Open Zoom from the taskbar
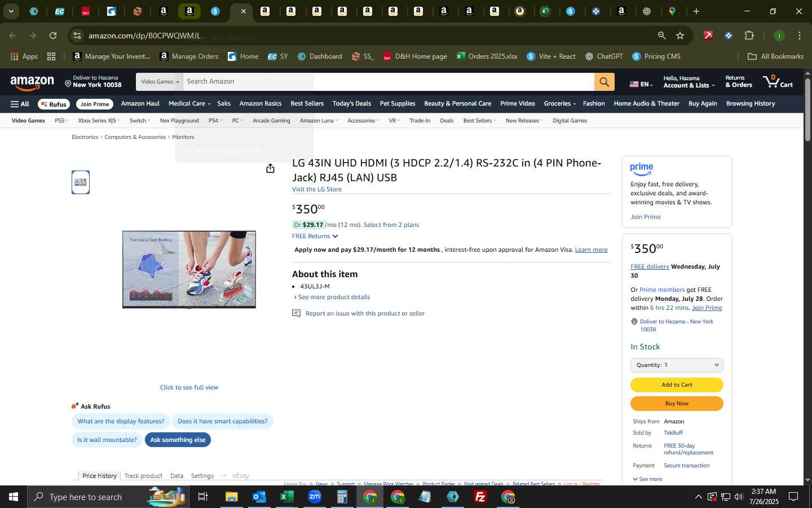812x508 pixels. click(x=314, y=497)
